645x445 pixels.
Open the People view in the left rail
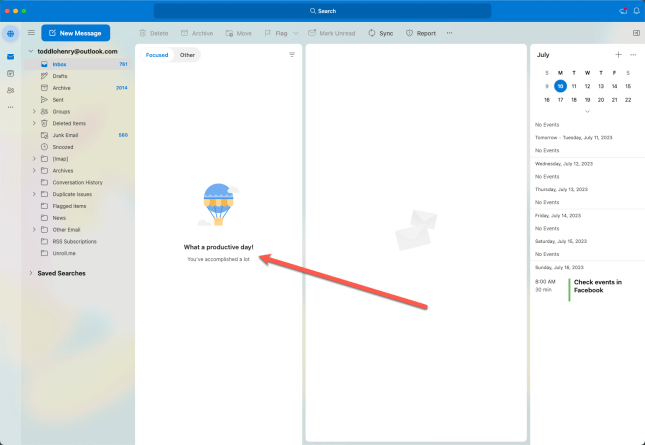click(11, 90)
